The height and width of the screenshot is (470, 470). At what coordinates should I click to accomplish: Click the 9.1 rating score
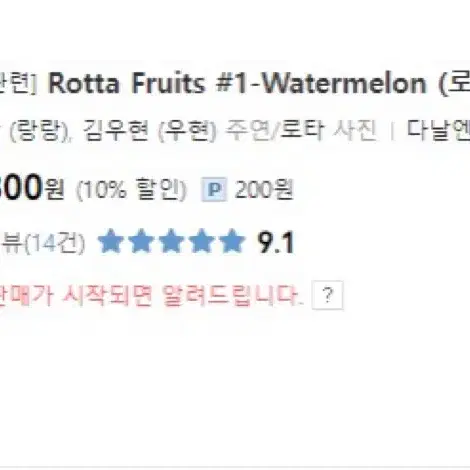(276, 243)
